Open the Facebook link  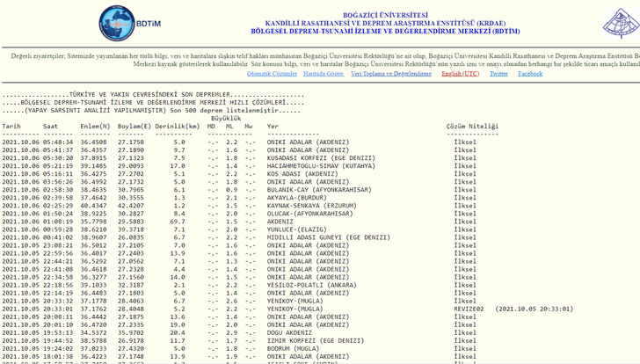[530, 74]
